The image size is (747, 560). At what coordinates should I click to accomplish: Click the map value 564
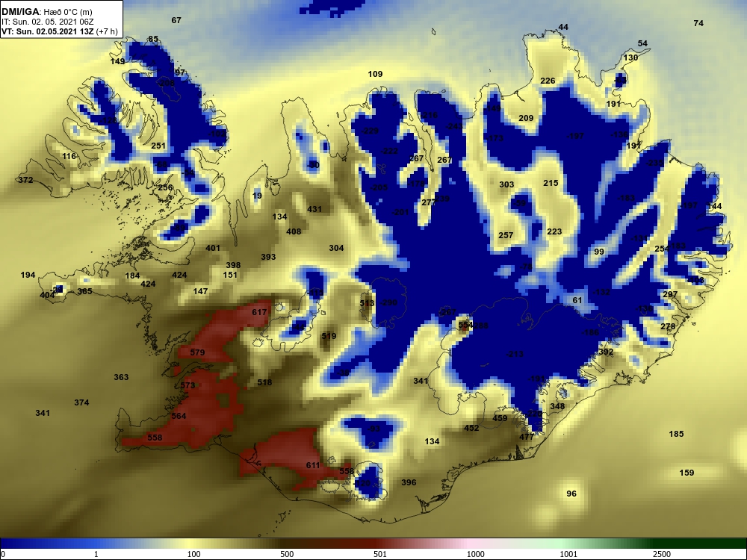[x=179, y=416]
